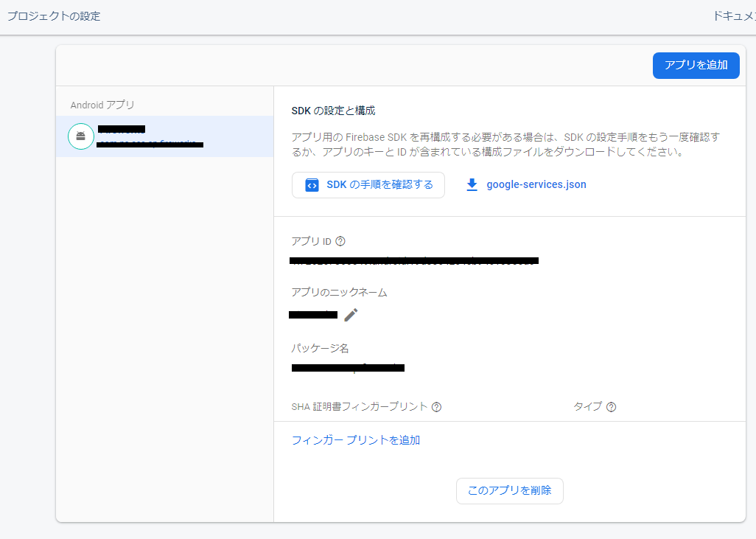This screenshot has height=539, width=756.
Task: Click the redacted アプリ ID value
Action: [x=414, y=260]
